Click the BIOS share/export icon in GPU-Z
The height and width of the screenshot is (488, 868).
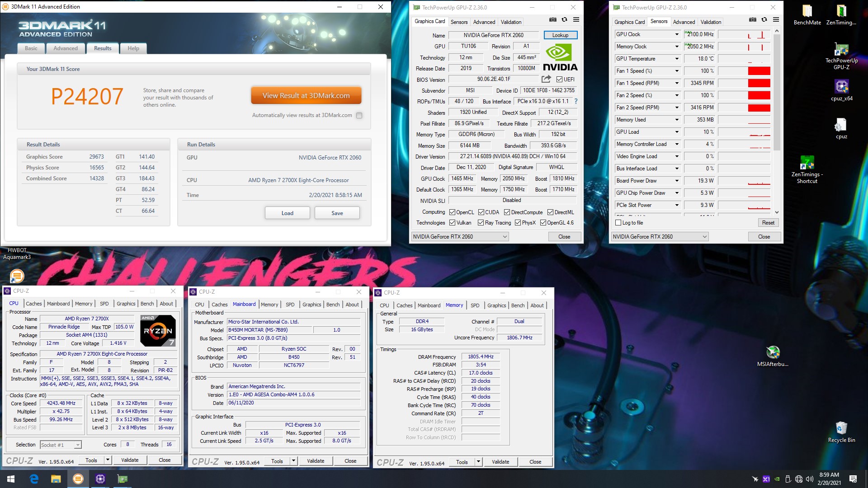click(546, 79)
